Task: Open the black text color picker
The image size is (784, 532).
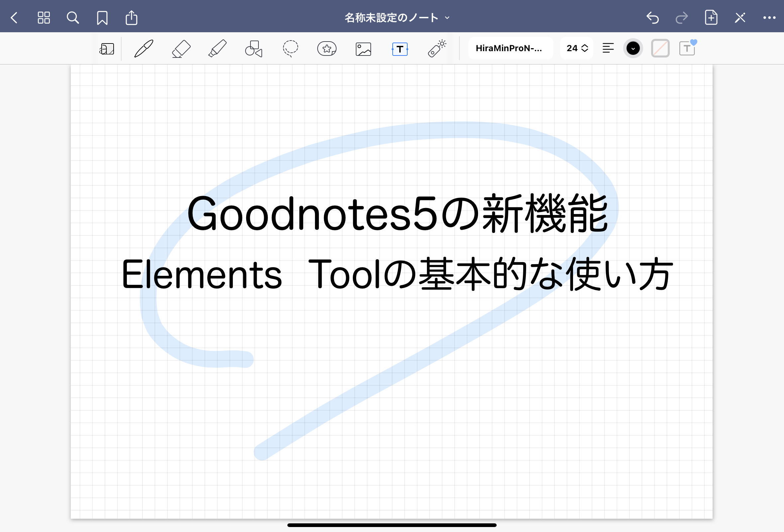Action: point(633,49)
